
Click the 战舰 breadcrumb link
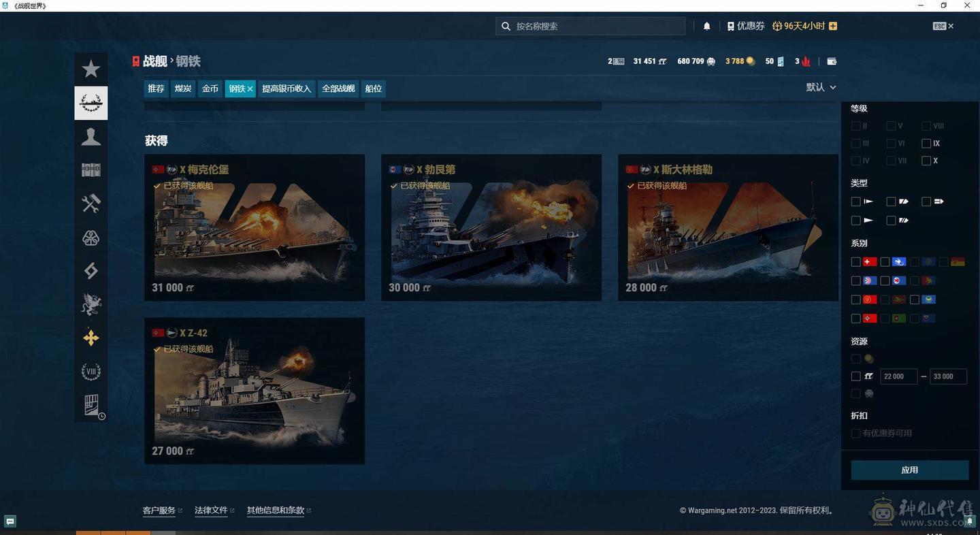point(155,61)
